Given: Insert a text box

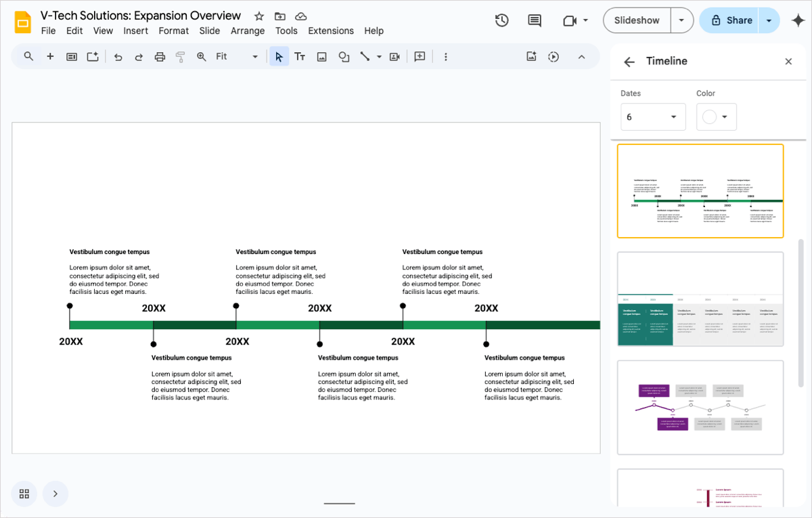Looking at the screenshot, I should tap(300, 57).
